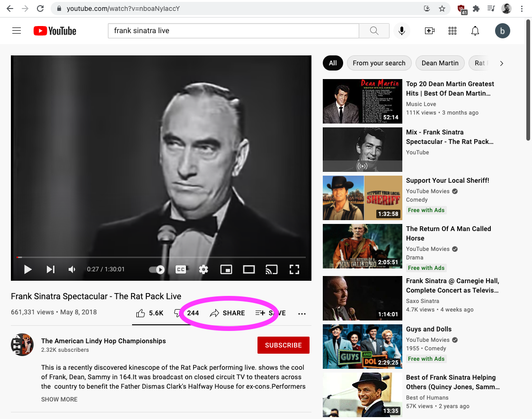Open the notifications bell
Screen dimensions: 532x419
click(475, 31)
